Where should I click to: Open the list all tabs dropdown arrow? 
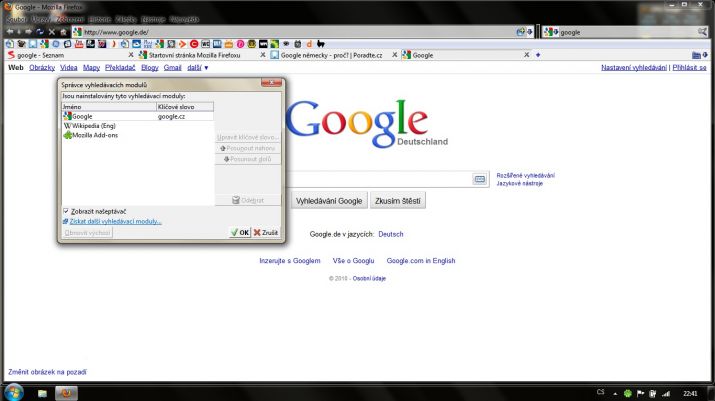(705, 55)
